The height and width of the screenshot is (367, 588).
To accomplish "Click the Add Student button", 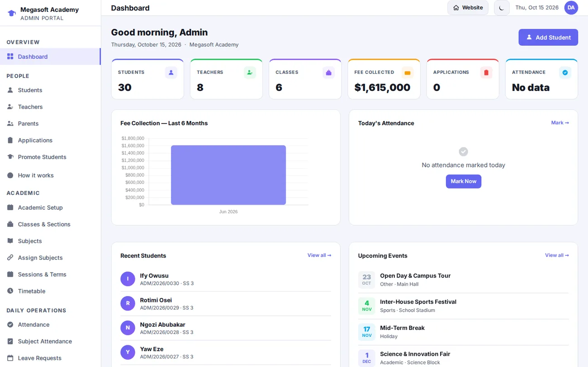I will [548, 38].
